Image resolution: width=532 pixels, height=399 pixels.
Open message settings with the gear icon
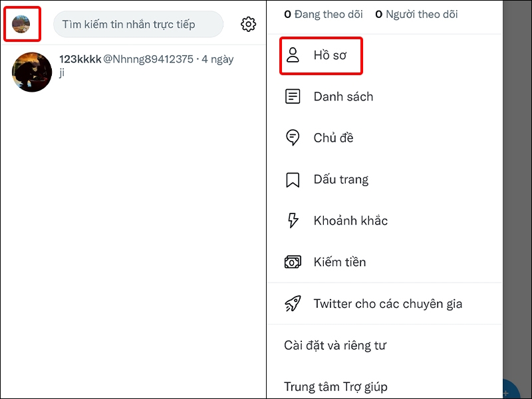pos(249,24)
